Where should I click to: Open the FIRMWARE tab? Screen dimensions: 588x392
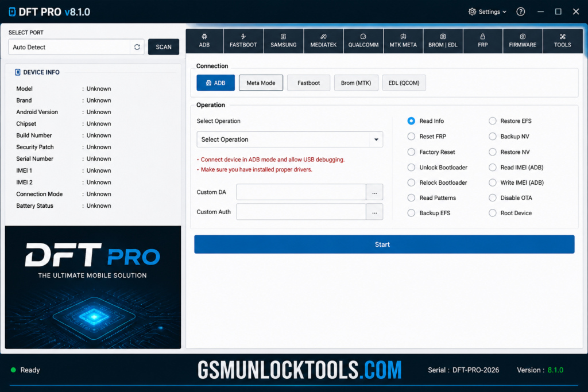pos(523,41)
